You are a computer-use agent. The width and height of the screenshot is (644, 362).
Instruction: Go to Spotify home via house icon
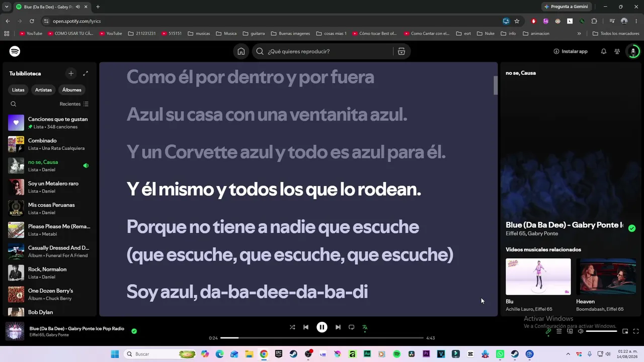point(241,51)
